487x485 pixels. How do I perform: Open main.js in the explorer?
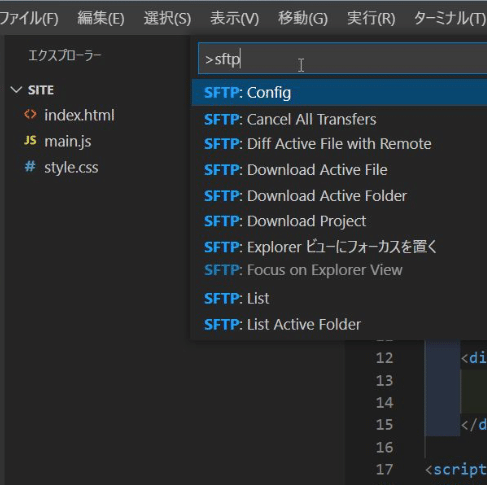[x=68, y=141]
